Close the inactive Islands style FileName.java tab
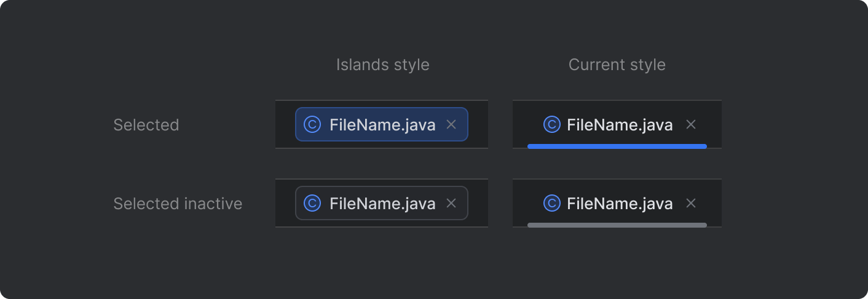The image size is (868, 299). click(451, 203)
